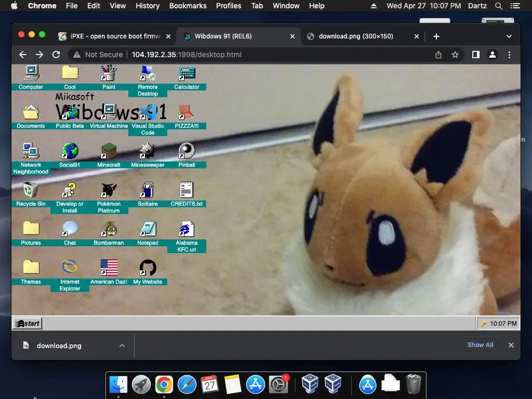This screenshot has width=532, height=399.
Task: Click the Wibdows taskbar clock tray
Action: click(x=498, y=324)
